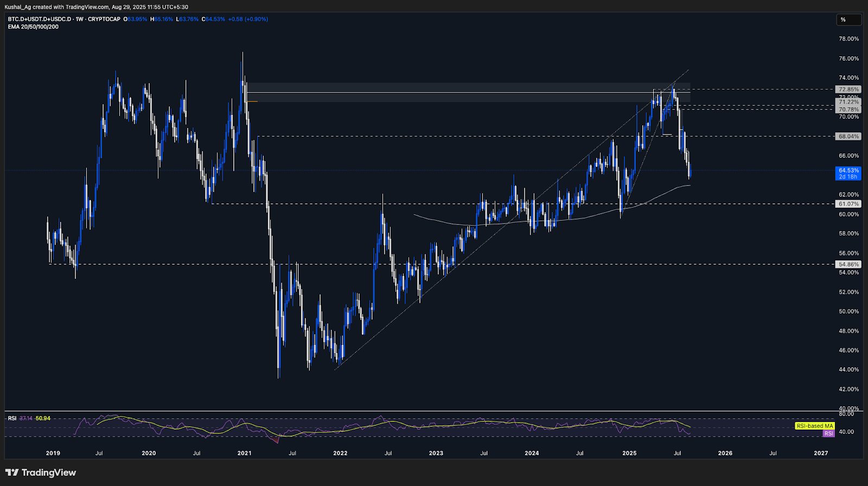Click the 80.00 RSI scale label
The height and width of the screenshot is (486, 868).
coord(846,414)
